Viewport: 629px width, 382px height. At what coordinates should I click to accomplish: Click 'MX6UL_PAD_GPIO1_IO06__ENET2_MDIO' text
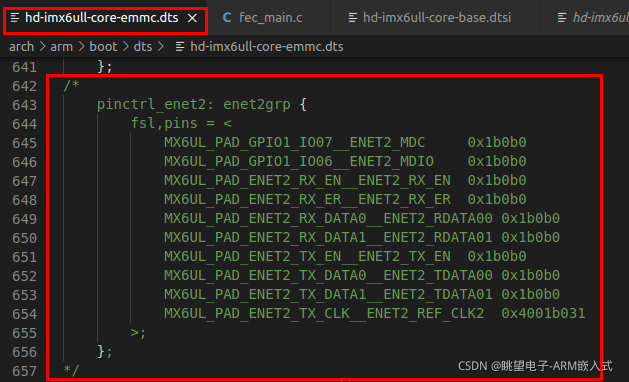(299, 161)
